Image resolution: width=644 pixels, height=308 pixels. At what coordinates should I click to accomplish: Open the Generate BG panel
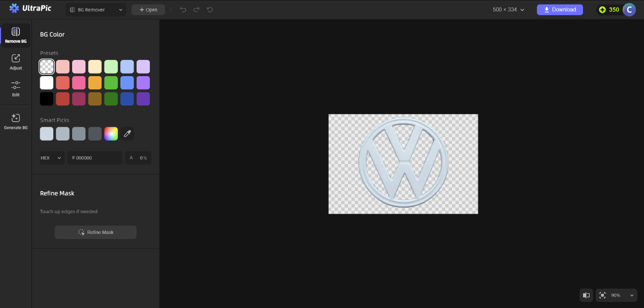pyautogui.click(x=16, y=120)
